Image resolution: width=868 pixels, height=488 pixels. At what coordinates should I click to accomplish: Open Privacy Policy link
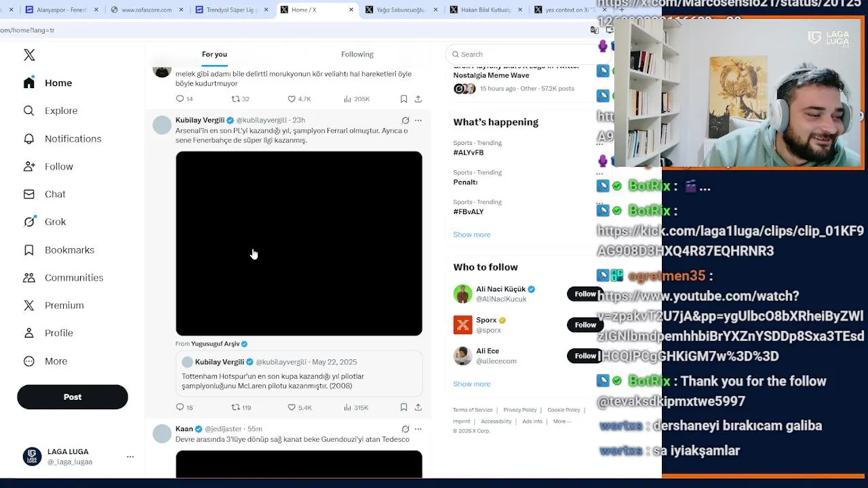tap(520, 410)
